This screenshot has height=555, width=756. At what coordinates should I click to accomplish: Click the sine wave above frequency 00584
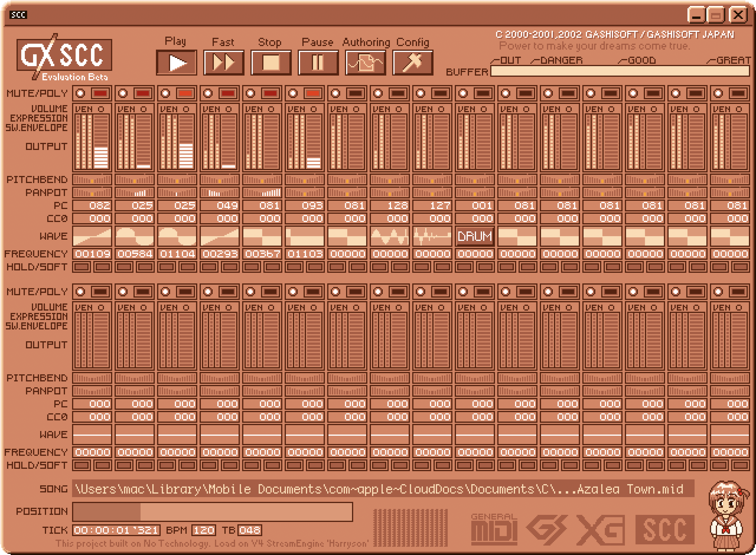[134, 236]
